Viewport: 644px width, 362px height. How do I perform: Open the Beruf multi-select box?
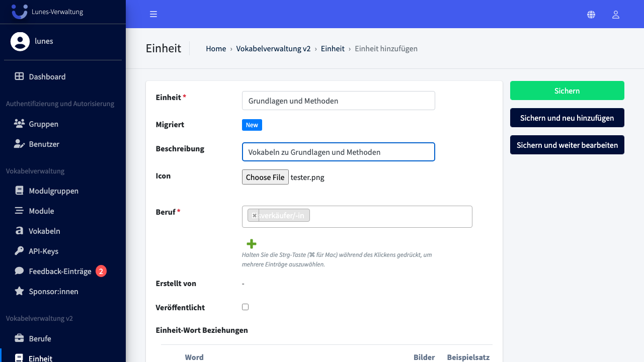(357, 217)
